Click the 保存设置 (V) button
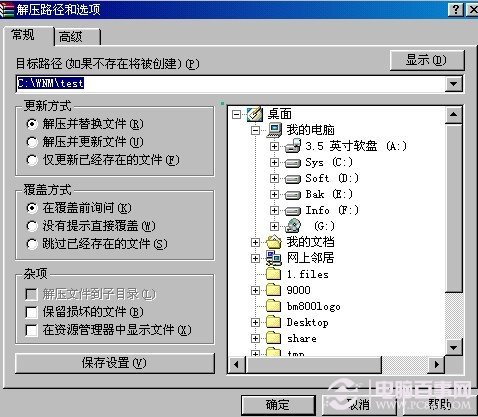478x417 pixels. coord(114,363)
